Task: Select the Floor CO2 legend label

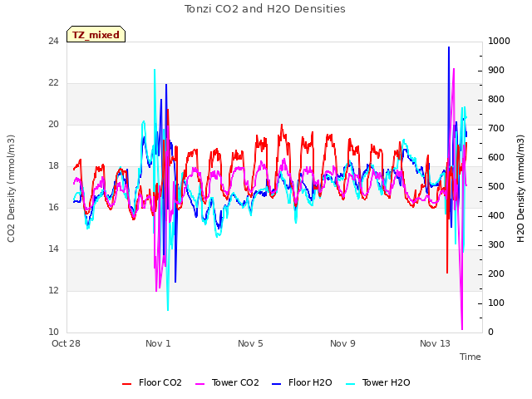Action: click(160, 382)
